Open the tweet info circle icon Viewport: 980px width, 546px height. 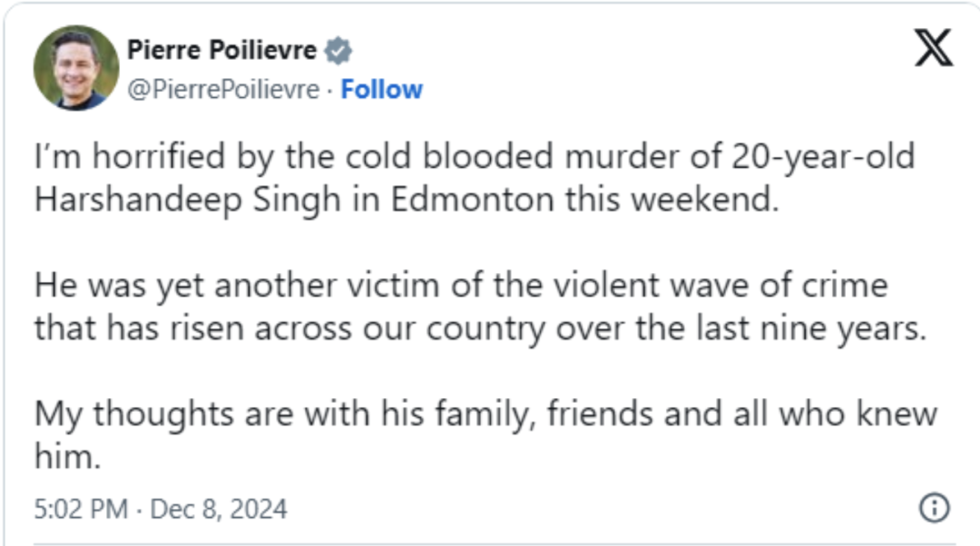coord(934,508)
